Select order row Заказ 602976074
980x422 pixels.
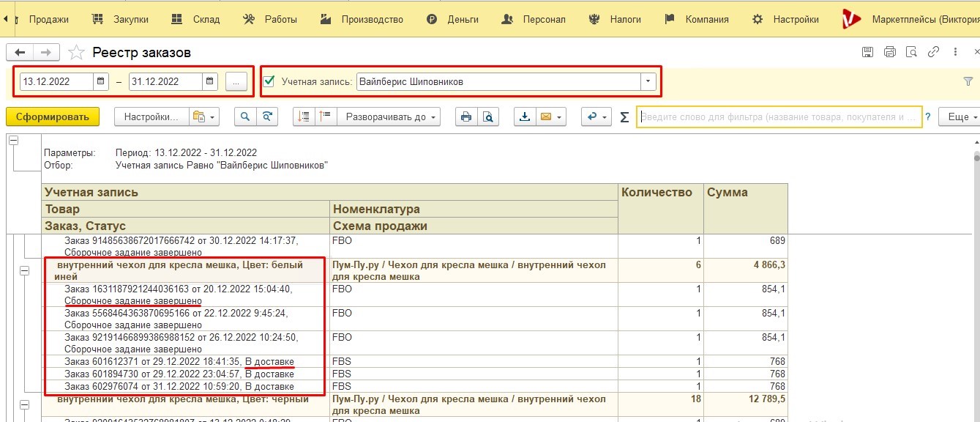click(x=179, y=386)
